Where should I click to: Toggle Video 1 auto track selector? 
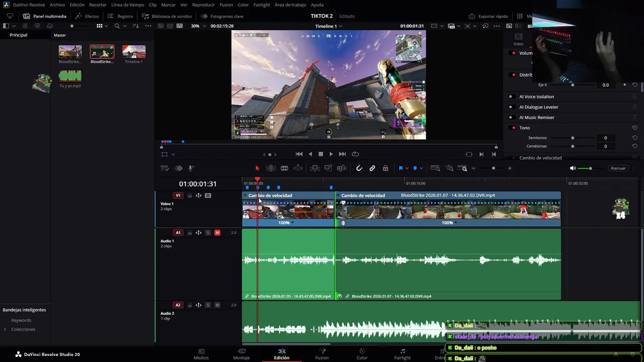[199, 196]
